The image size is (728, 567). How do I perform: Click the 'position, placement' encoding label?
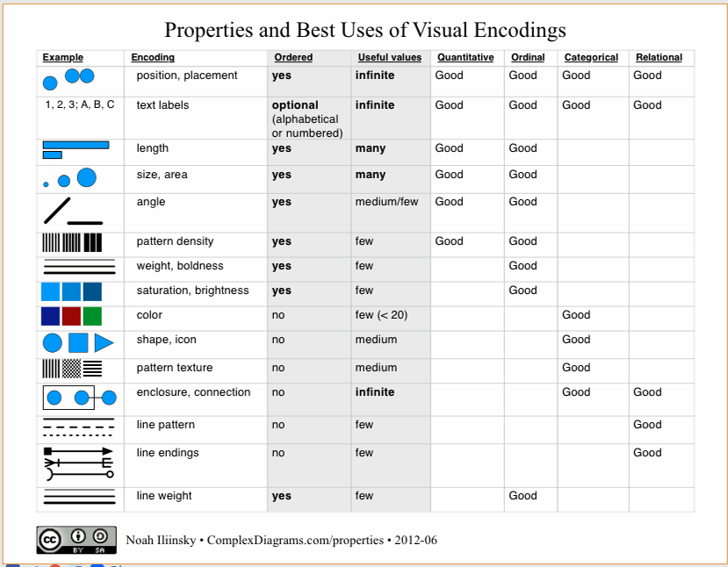(187, 75)
